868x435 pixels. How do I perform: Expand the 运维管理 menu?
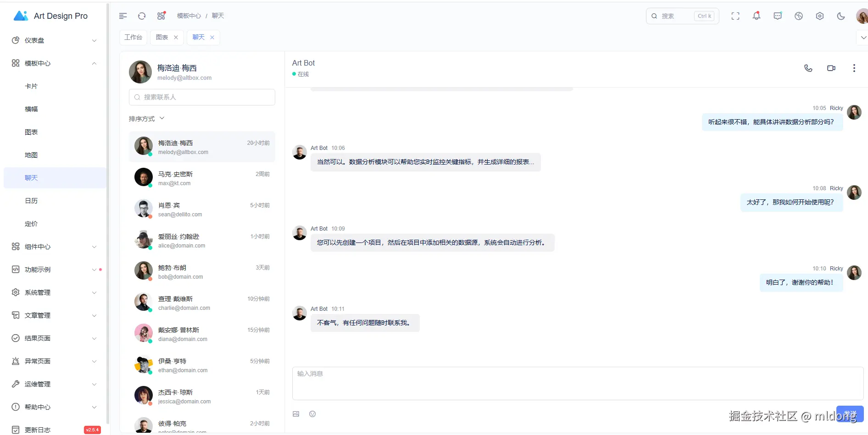pos(55,384)
